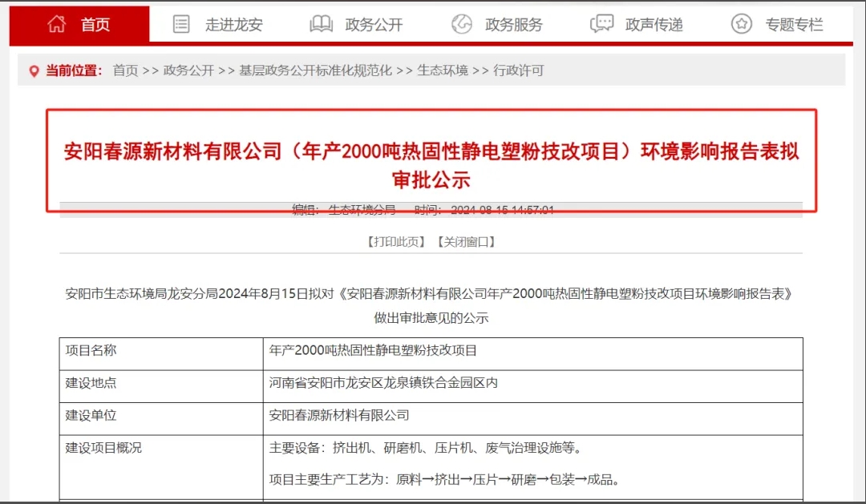The image size is (866, 504).
Task: Click the list icon beside 走进龙安
Action: point(182,24)
